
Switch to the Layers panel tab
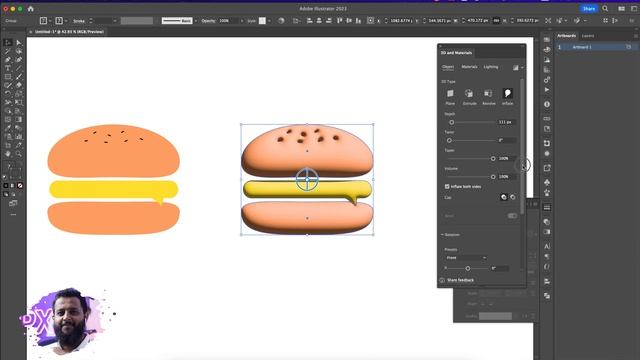coord(588,36)
